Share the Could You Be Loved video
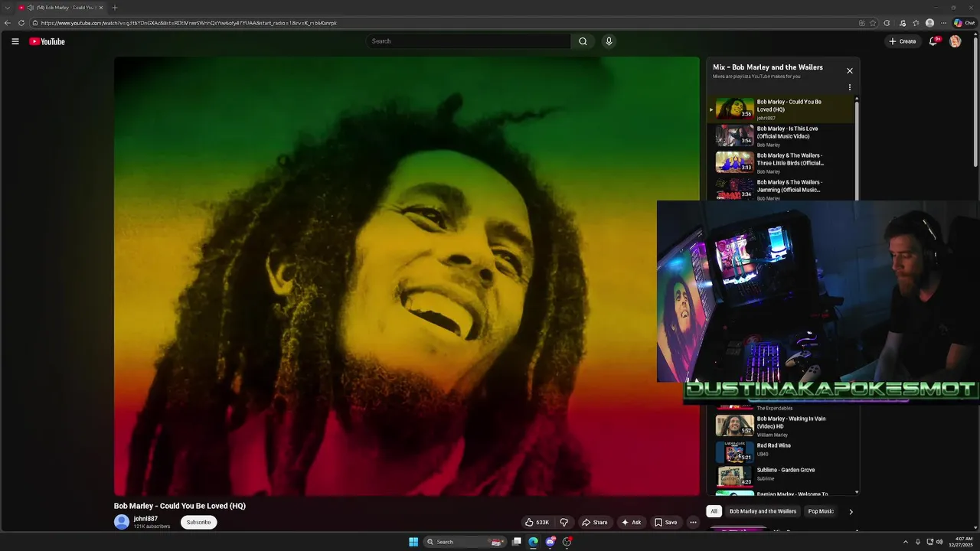The height and width of the screenshot is (551, 980). point(594,522)
